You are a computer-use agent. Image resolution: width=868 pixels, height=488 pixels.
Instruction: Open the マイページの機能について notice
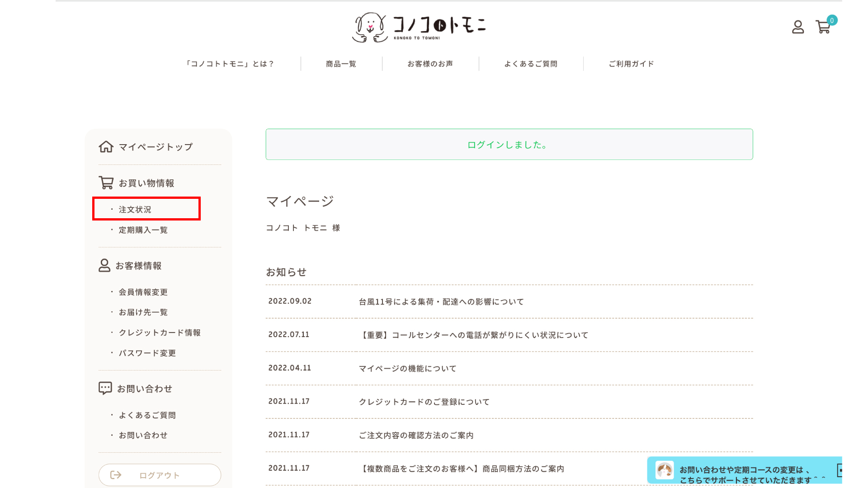coord(407,368)
